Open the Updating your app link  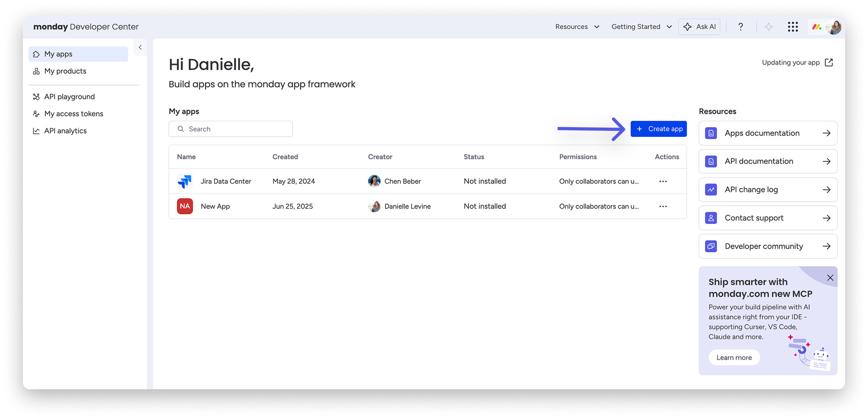click(791, 63)
